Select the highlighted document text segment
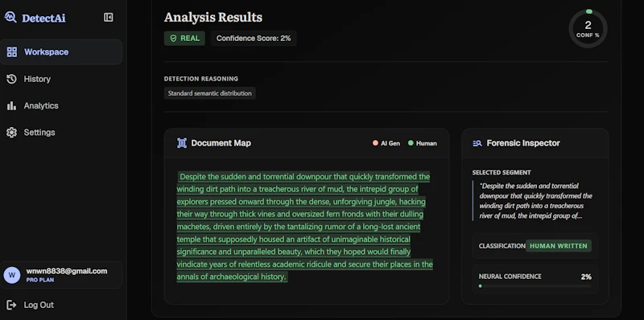Viewport: 644px width, 320px height. coord(304,227)
